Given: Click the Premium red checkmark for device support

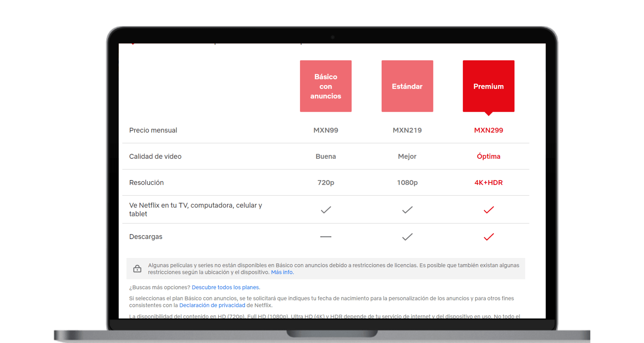Looking at the screenshot, I should pyautogui.click(x=489, y=210).
